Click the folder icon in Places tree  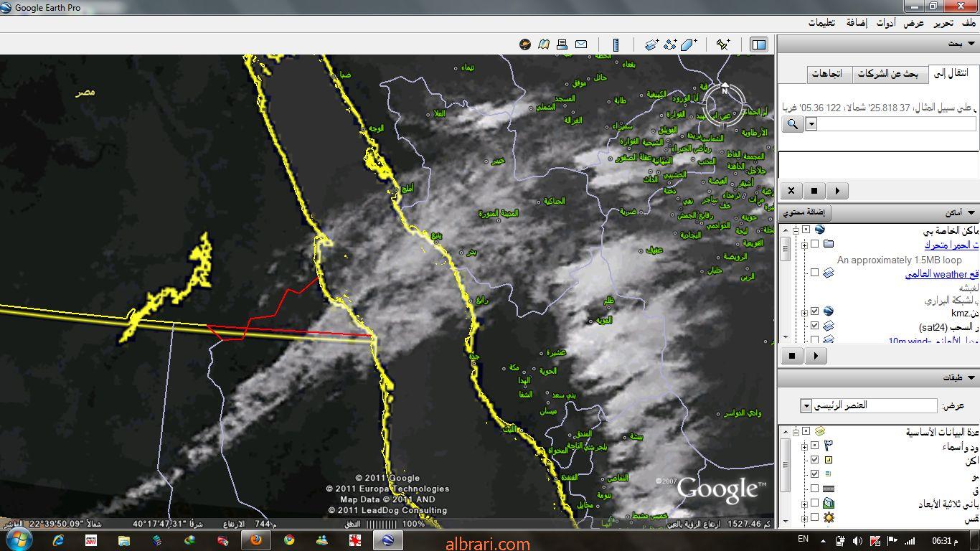coord(829,244)
